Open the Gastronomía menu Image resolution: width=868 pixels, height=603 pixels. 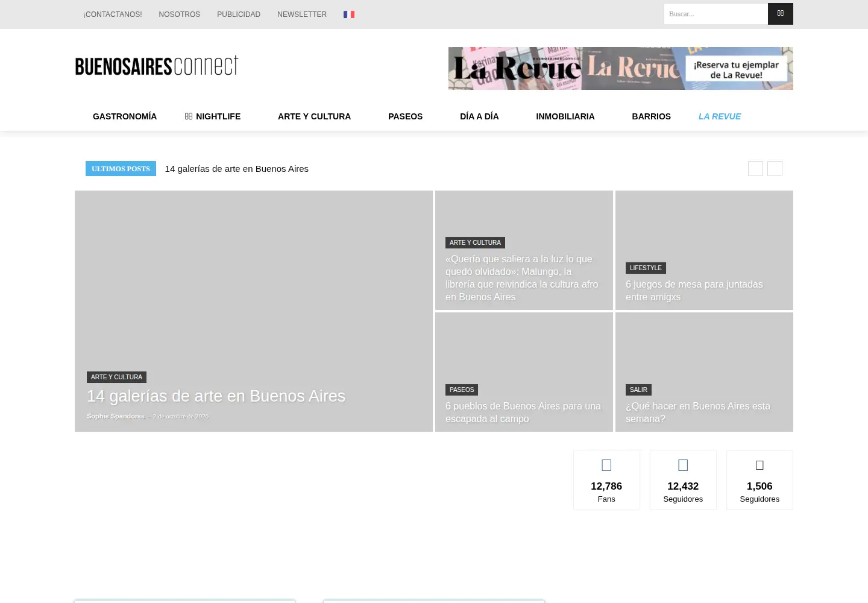pyautogui.click(x=125, y=116)
